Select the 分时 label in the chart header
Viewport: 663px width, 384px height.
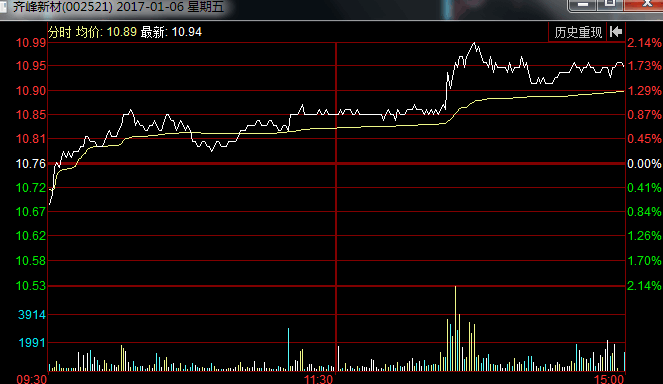(x=60, y=32)
